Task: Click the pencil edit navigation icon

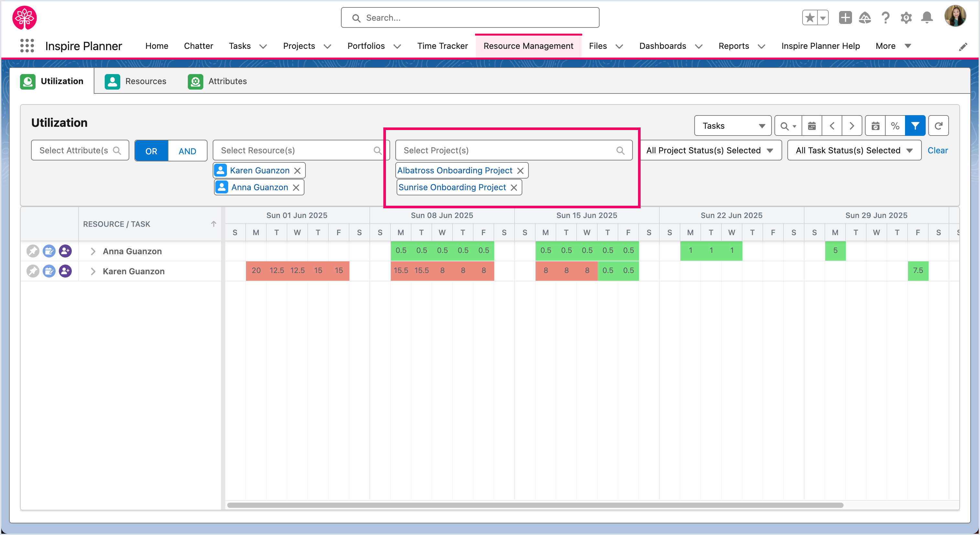Action: (x=963, y=47)
